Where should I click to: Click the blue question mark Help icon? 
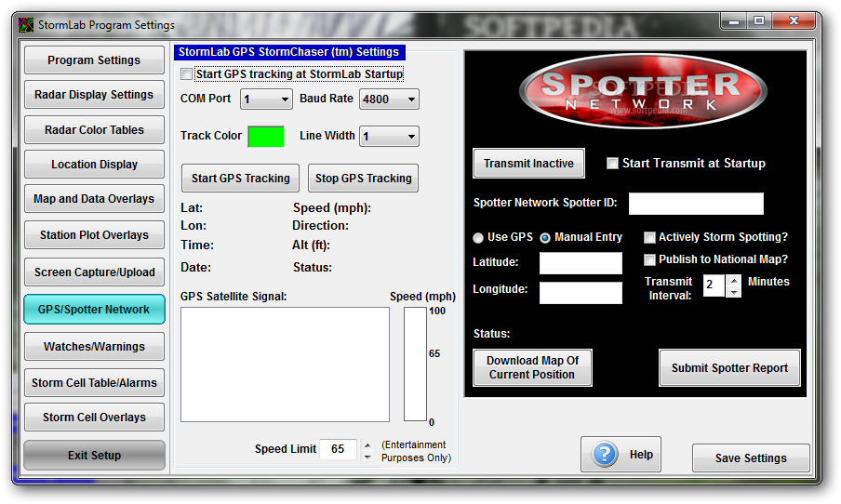605,454
